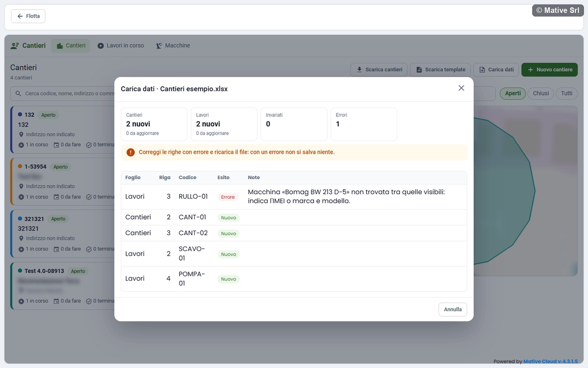Select the CANT-01 row code
Viewport: 588px width, 368px height.
[x=192, y=217]
